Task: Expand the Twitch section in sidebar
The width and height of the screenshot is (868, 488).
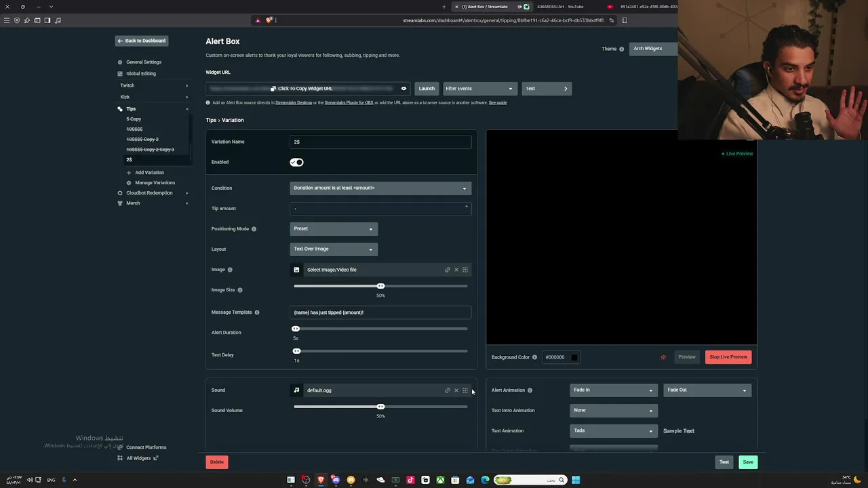Action: 154,85
